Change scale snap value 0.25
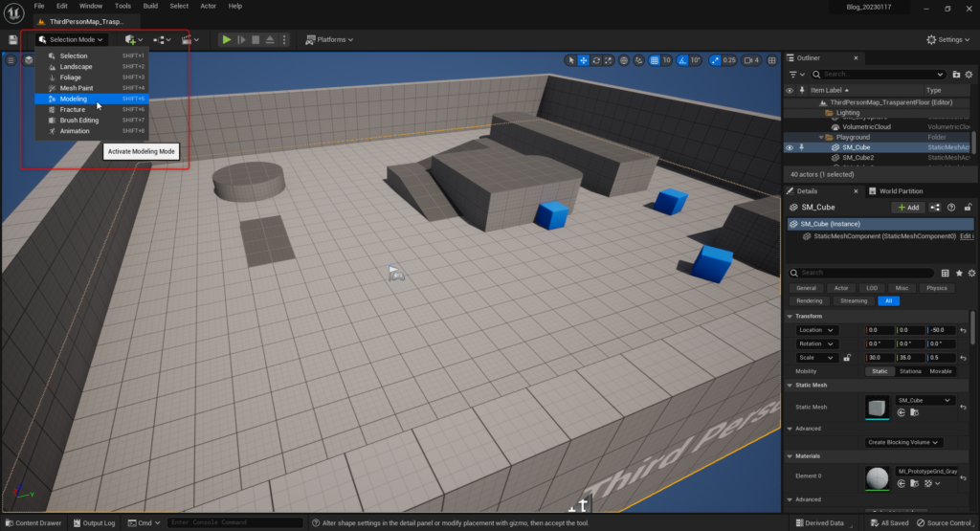 (729, 60)
